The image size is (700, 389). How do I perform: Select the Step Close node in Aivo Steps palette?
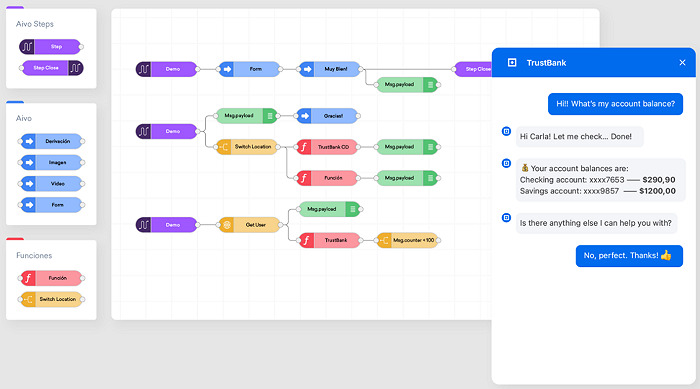(x=52, y=68)
